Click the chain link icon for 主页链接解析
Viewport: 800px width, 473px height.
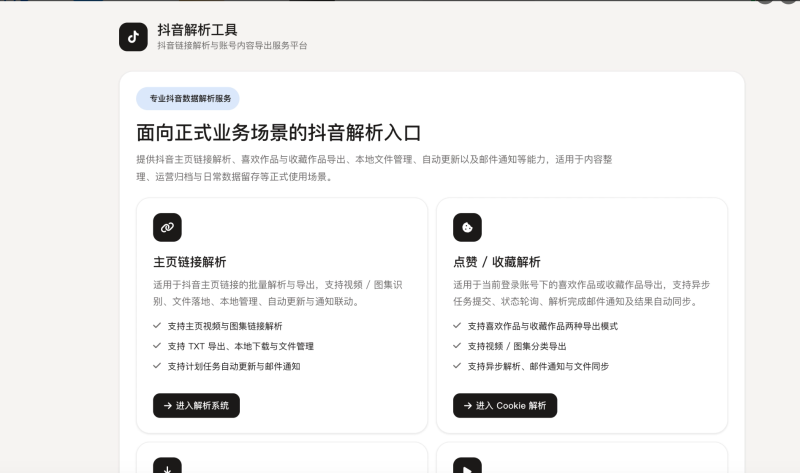(167, 228)
